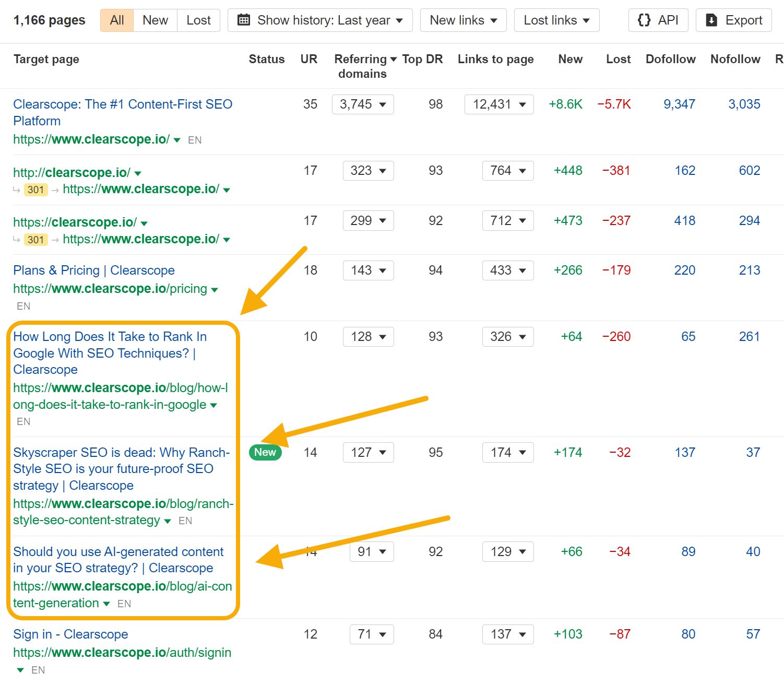Open the Plans & Pricing Clearscope link
784x684 pixels.
tap(94, 270)
